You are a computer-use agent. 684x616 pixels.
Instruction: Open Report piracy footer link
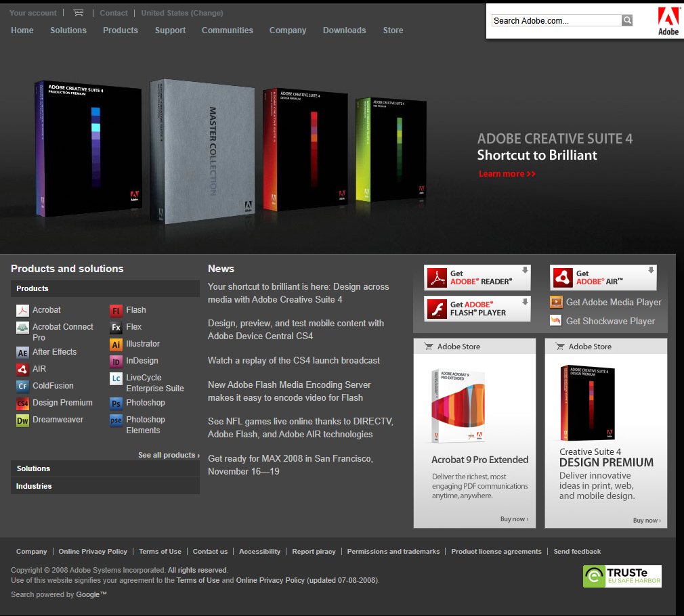pos(314,552)
